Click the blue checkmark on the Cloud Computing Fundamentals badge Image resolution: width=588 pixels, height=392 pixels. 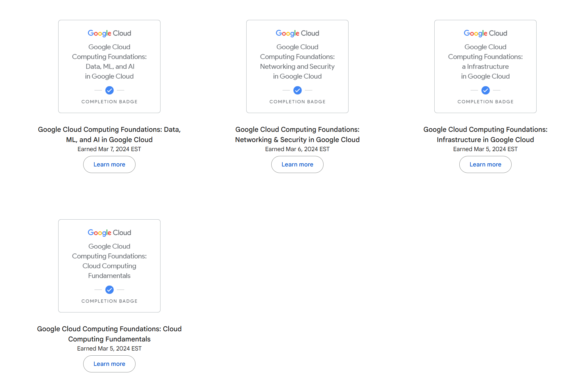[109, 290]
